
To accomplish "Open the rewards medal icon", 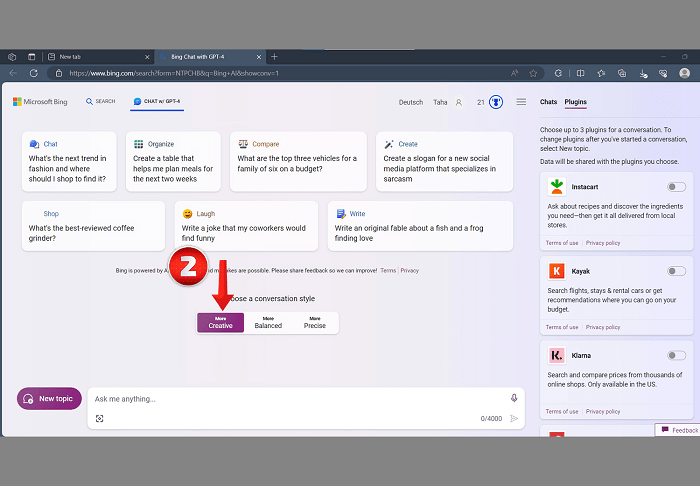I will pyautogui.click(x=496, y=102).
